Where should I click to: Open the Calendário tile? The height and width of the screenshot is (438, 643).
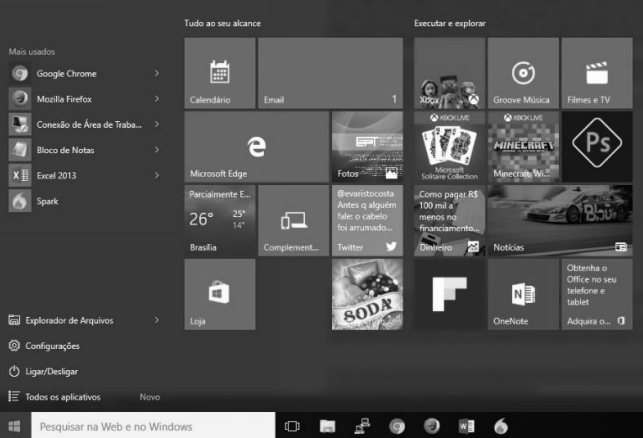[220, 73]
